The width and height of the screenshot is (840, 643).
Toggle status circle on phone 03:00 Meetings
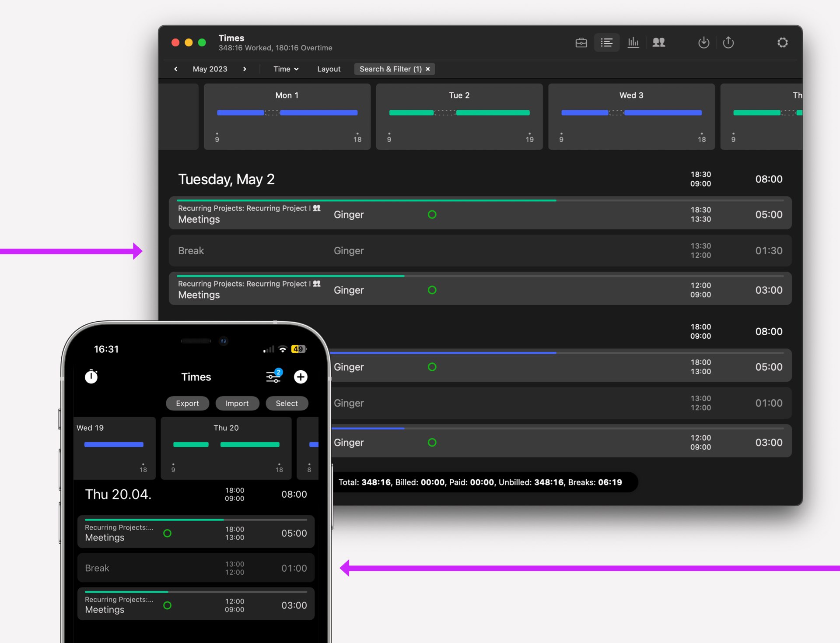[x=167, y=605]
